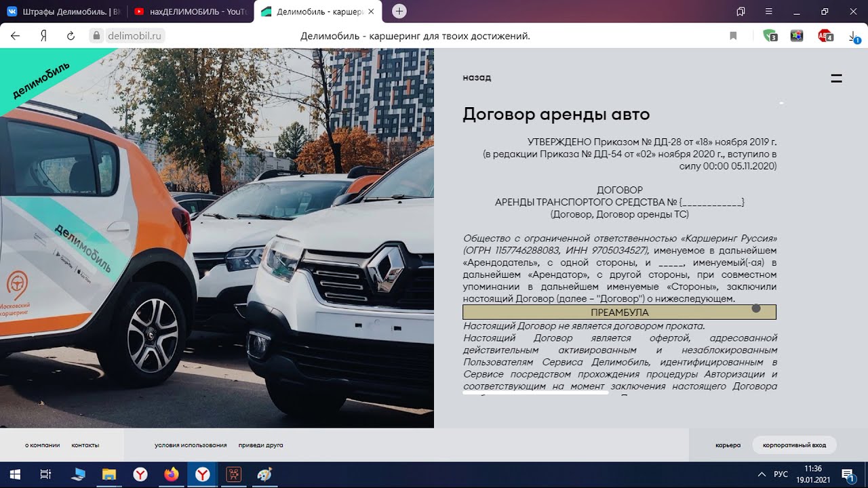
Task: Open the computer app on the taskbar
Action: click(78, 475)
